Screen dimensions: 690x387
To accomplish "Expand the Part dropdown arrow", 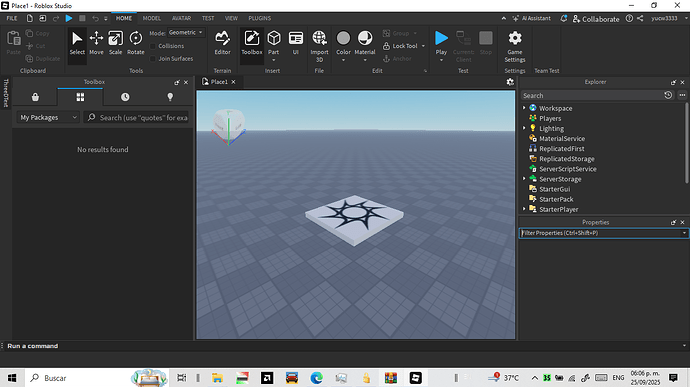I will coord(274,60).
